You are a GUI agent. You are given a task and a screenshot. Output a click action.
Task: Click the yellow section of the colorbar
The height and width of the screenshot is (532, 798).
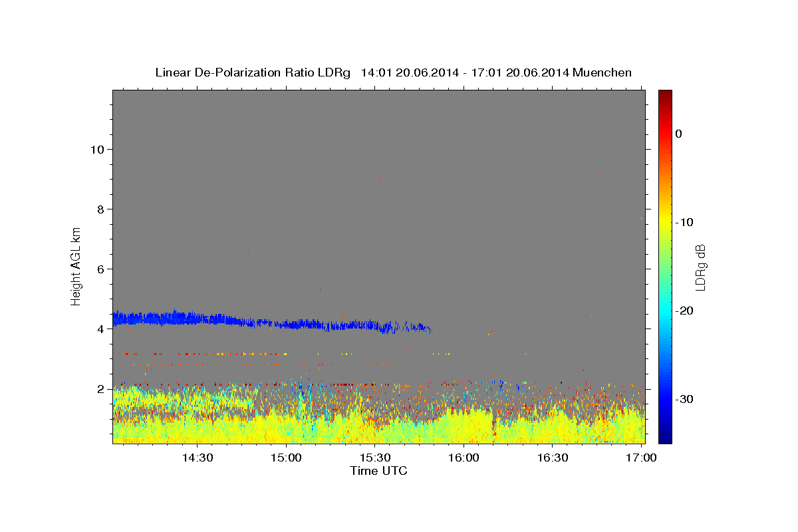[x=665, y=223]
